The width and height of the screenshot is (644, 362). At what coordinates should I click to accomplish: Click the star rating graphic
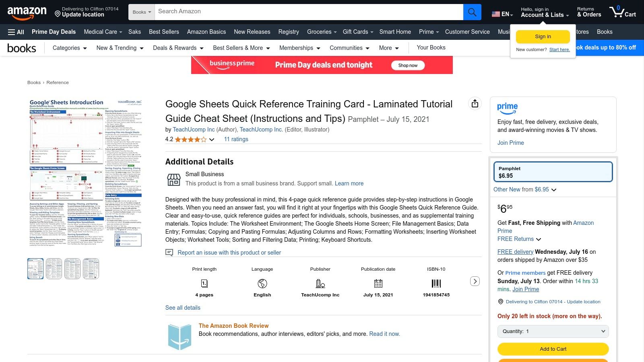[x=191, y=140]
